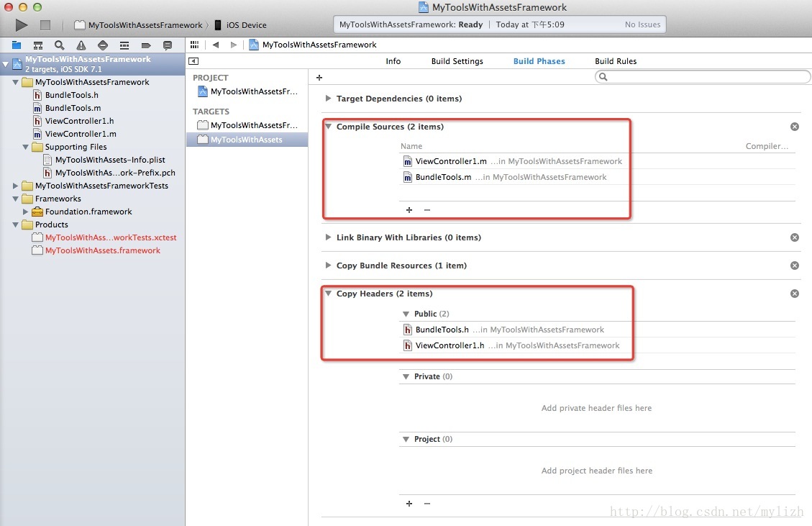Expand Foundation.framework in navigator
The width and height of the screenshot is (812, 526).
25,212
